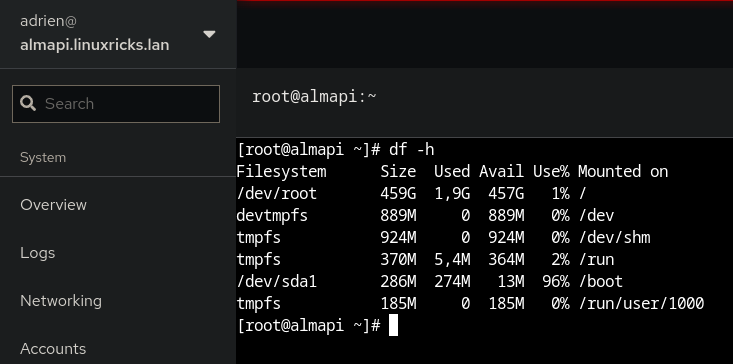733x364 pixels.
Task: Click the df -h command line
Action: [x=336, y=150]
